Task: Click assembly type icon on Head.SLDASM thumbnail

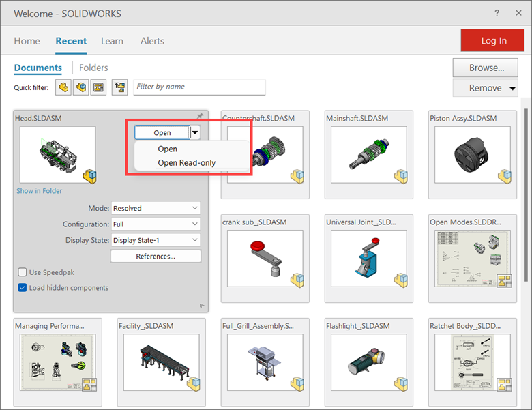Action: click(90, 176)
